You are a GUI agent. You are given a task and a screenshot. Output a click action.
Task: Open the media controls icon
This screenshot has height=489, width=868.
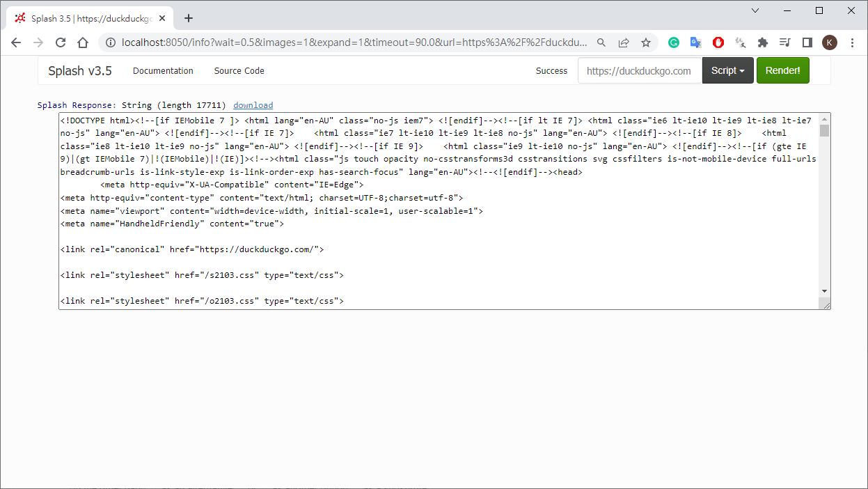click(784, 42)
